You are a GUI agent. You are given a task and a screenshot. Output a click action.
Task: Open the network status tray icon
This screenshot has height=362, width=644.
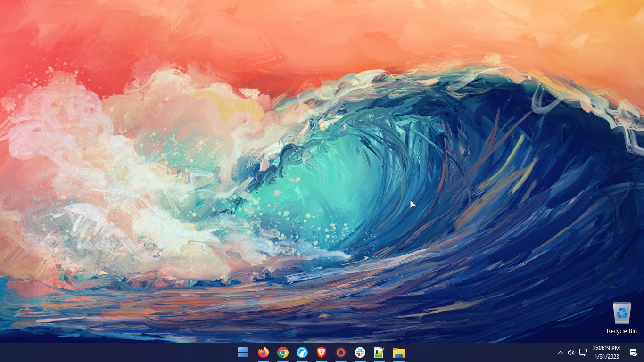[583, 353]
